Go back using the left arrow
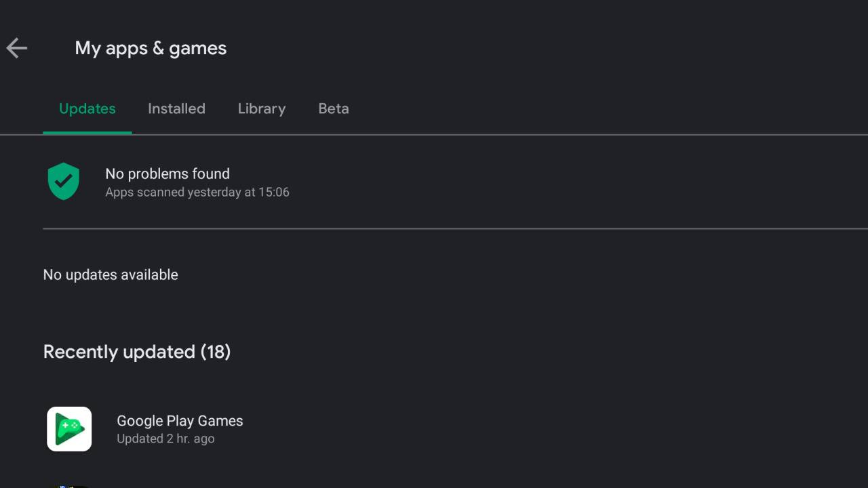 [17, 48]
